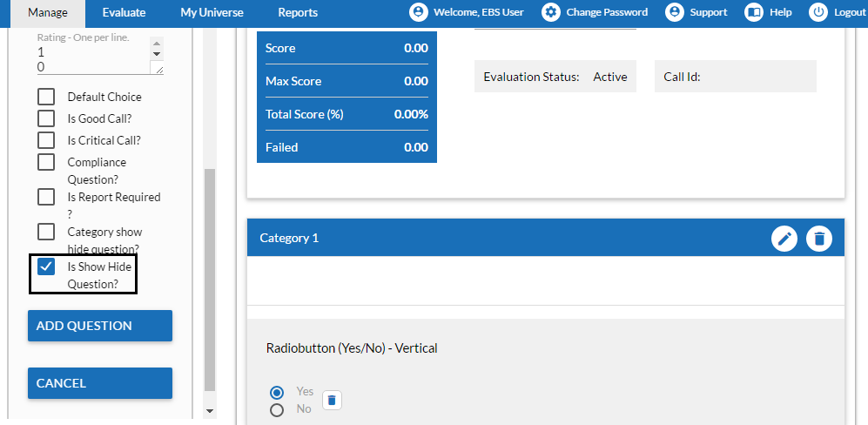Delete Category 1 using the trash icon

point(819,239)
